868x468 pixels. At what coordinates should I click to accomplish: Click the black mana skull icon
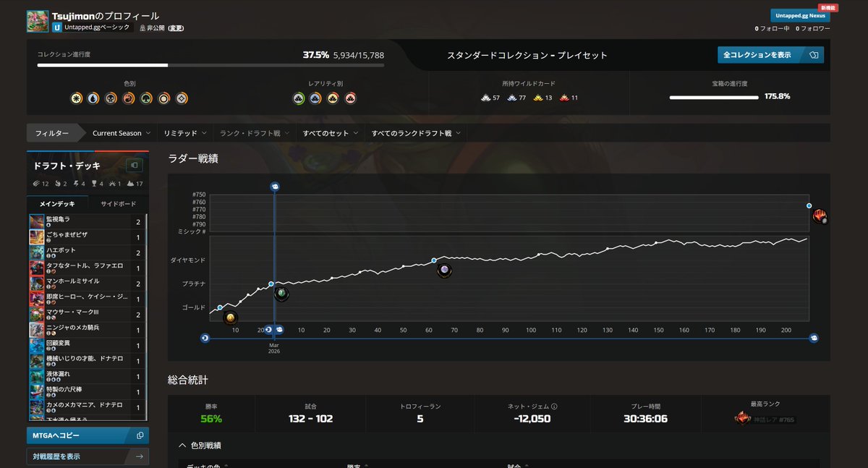[x=111, y=98]
